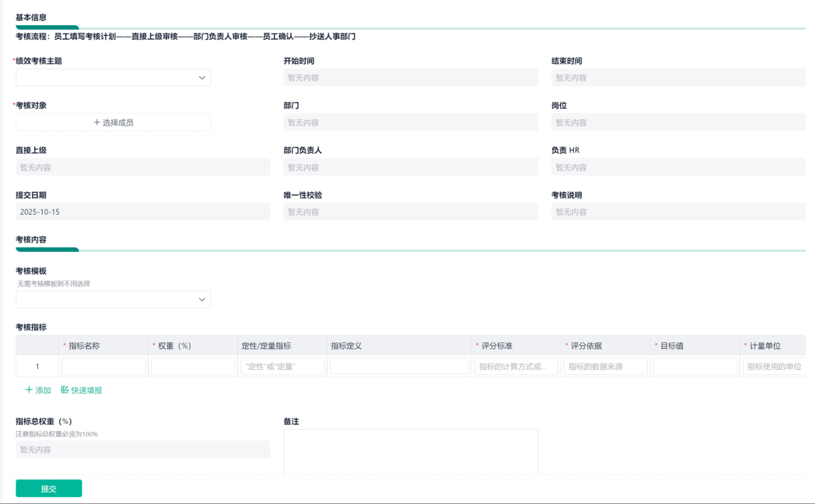The height and width of the screenshot is (504, 815).
Task: Click the 定性/定量指标 input in row 1
Action: [283, 366]
